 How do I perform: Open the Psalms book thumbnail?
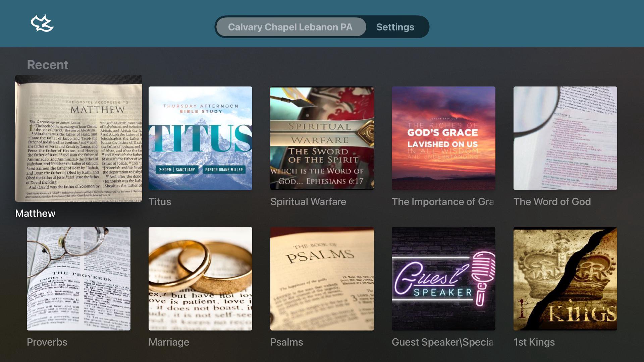[x=322, y=279]
